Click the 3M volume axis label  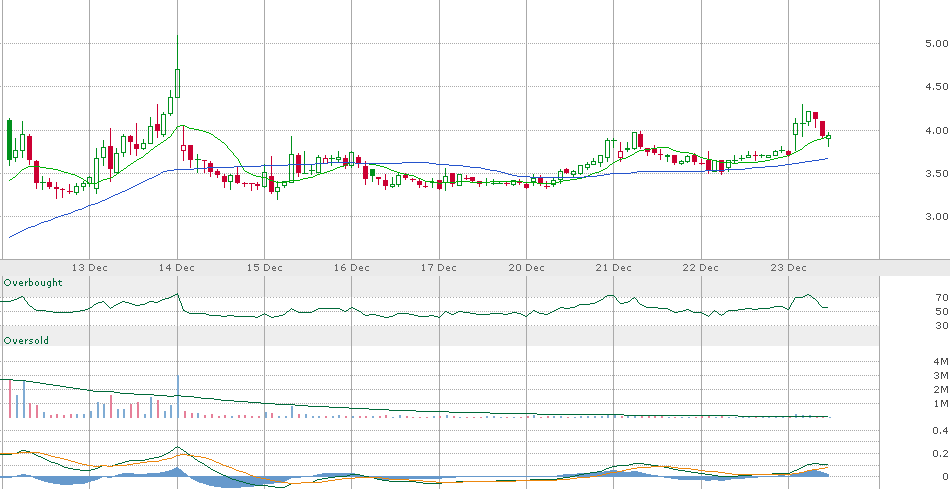941,376
